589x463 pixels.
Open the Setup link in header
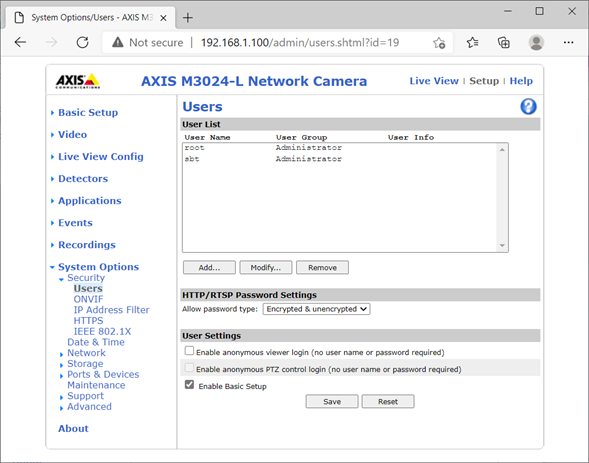pos(484,81)
